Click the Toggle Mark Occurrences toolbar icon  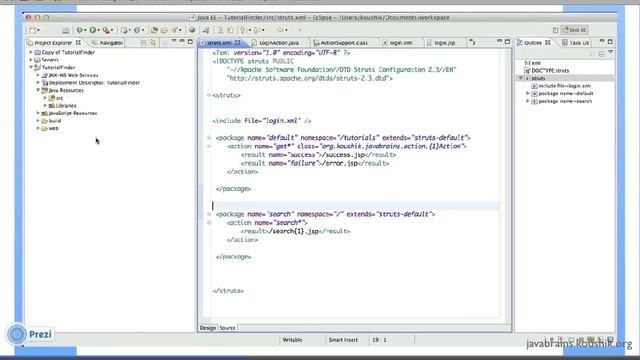click(x=206, y=30)
